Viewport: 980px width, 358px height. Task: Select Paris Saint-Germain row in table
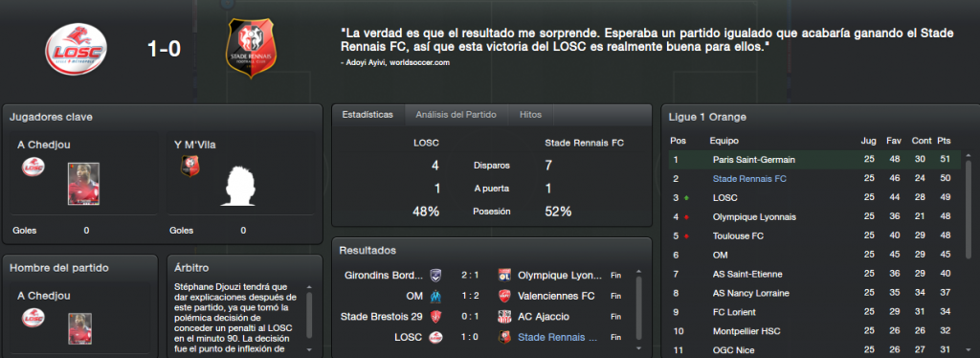coord(814,160)
